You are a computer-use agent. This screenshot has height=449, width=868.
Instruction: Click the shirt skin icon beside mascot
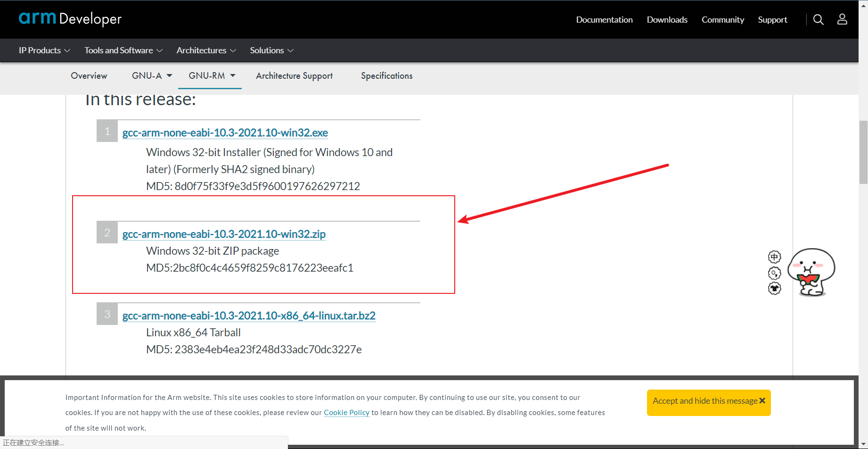[x=774, y=288]
